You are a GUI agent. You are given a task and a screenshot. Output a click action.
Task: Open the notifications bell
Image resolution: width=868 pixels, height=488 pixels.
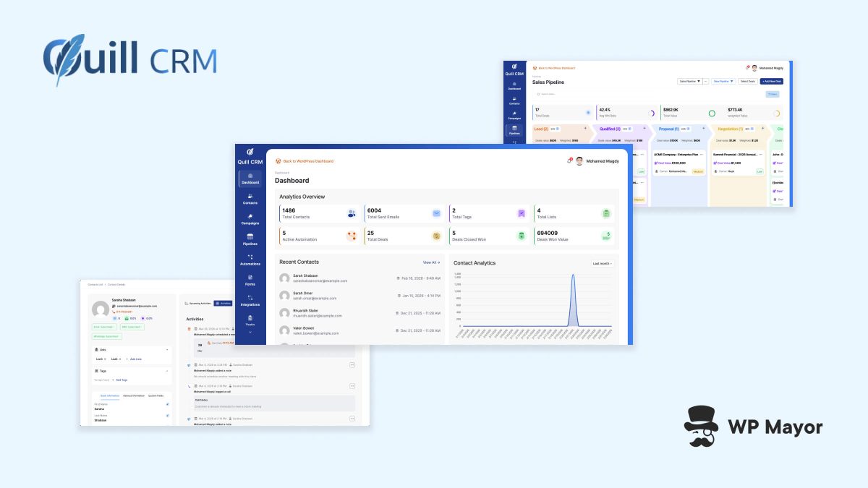click(x=569, y=160)
